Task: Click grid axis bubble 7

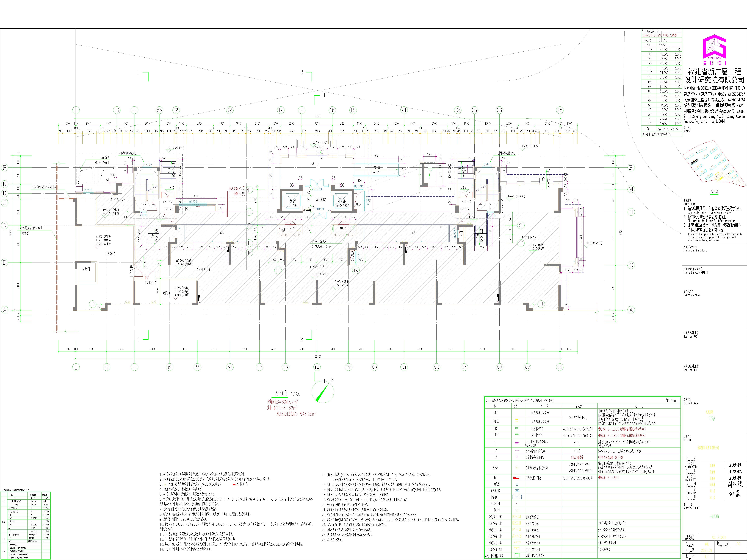Action: click(x=176, y=110)
